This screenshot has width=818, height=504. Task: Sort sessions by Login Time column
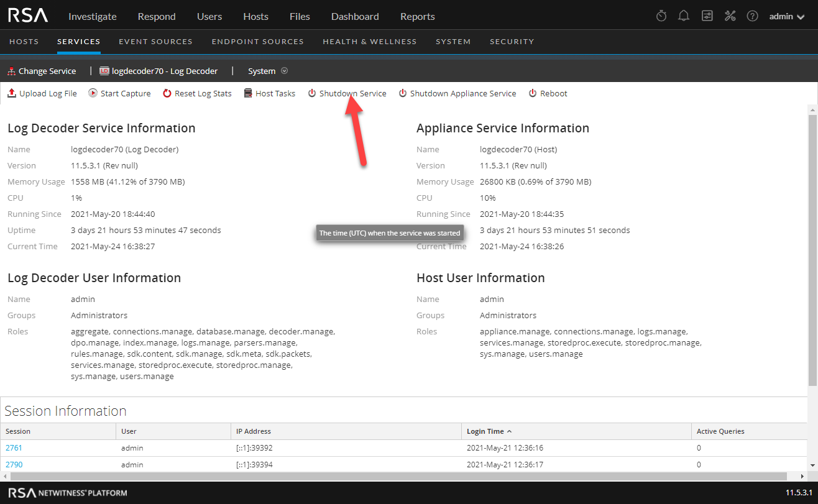pos(485,431)
